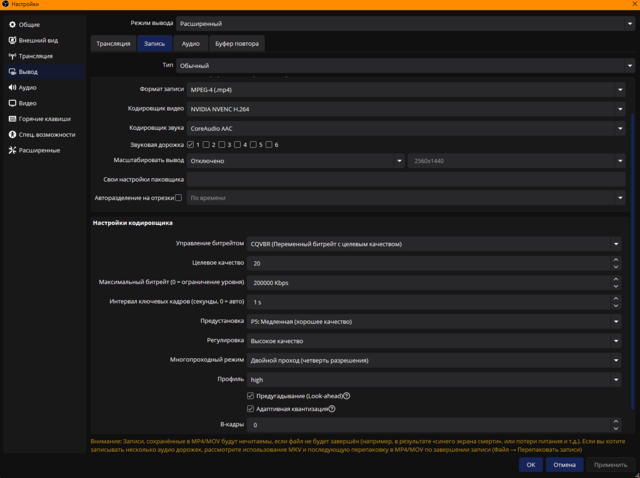Go to the Трансляция sidebar section
The width and height of the screenshot is (640, 478).
click(35, 56)
